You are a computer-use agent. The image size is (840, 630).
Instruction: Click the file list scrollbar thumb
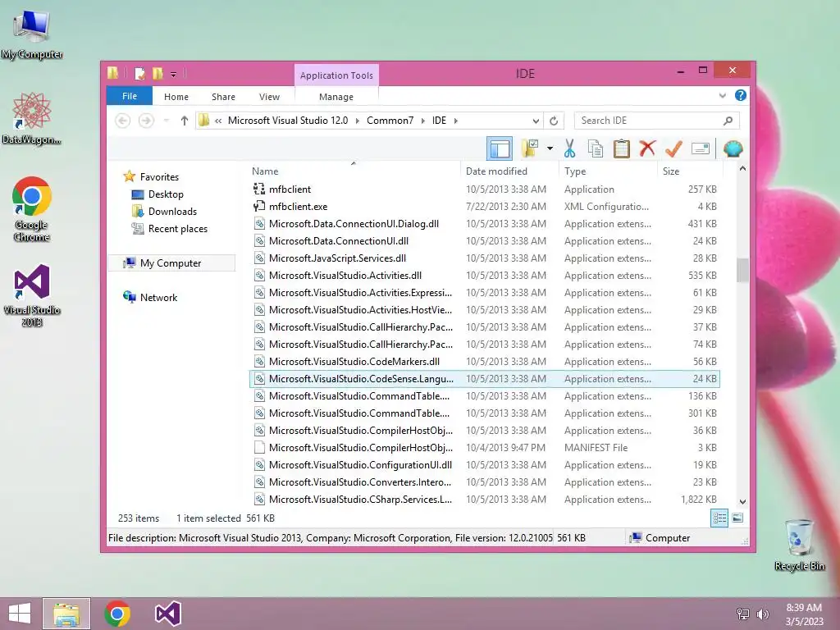click(x=742, y=270)
